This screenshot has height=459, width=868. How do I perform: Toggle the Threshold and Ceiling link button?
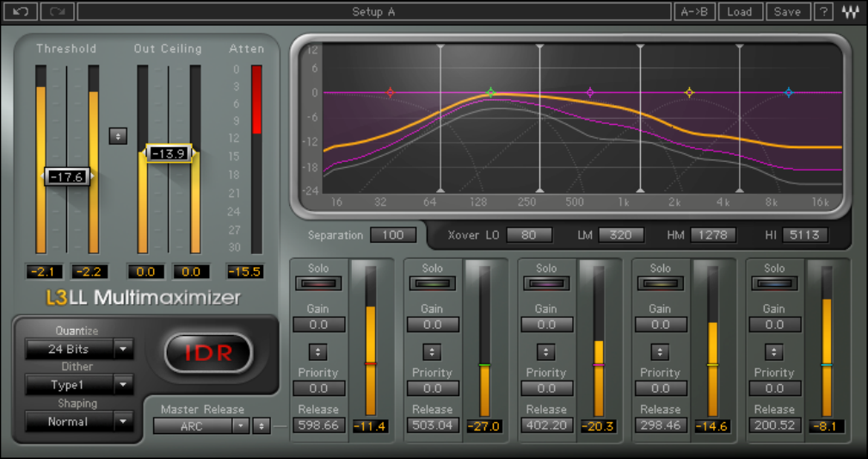click(x=118, y=136)
